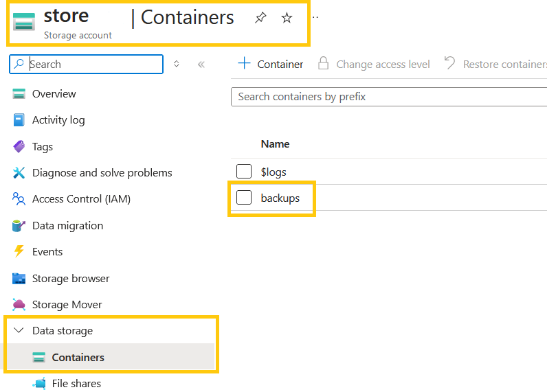This screenshot has width=547, height=392.
Task: Click the Access Control people icon
Action: pyautogui.click(x=19, y=199)
